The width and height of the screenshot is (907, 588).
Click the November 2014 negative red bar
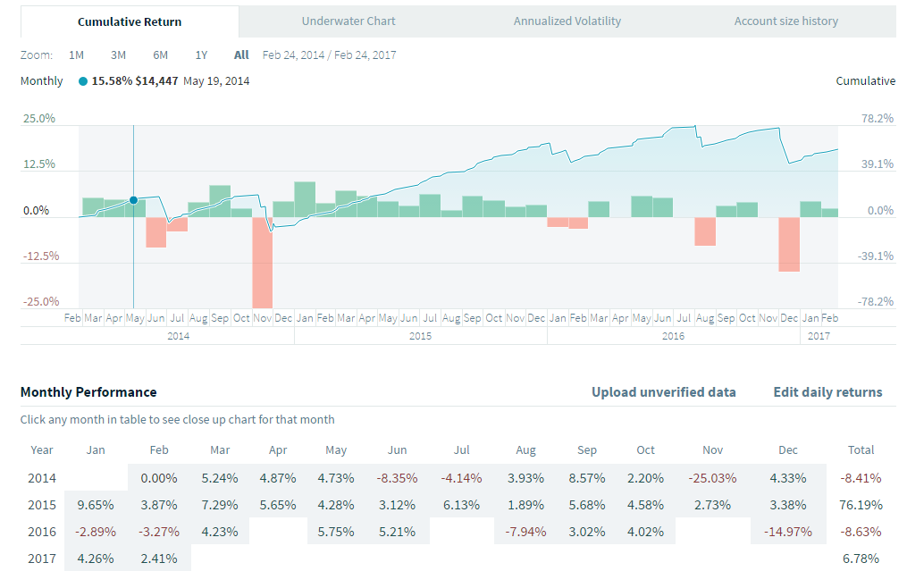click(x=262, y=262)
